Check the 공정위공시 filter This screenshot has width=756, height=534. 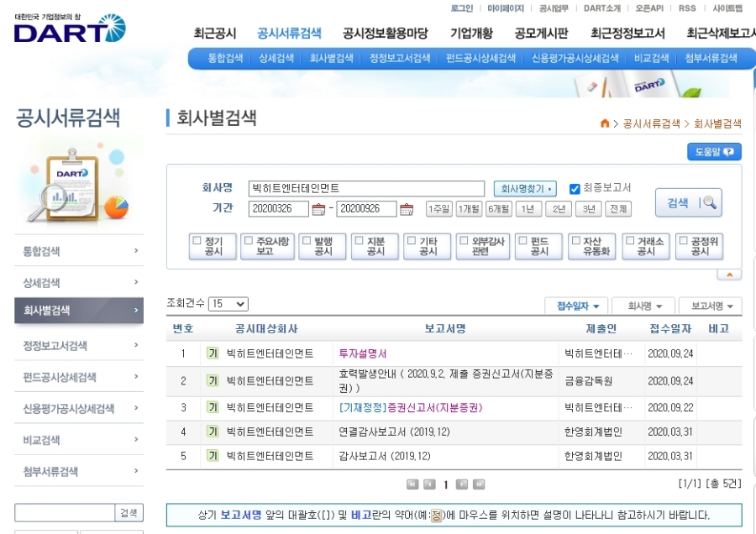point(683,240)
